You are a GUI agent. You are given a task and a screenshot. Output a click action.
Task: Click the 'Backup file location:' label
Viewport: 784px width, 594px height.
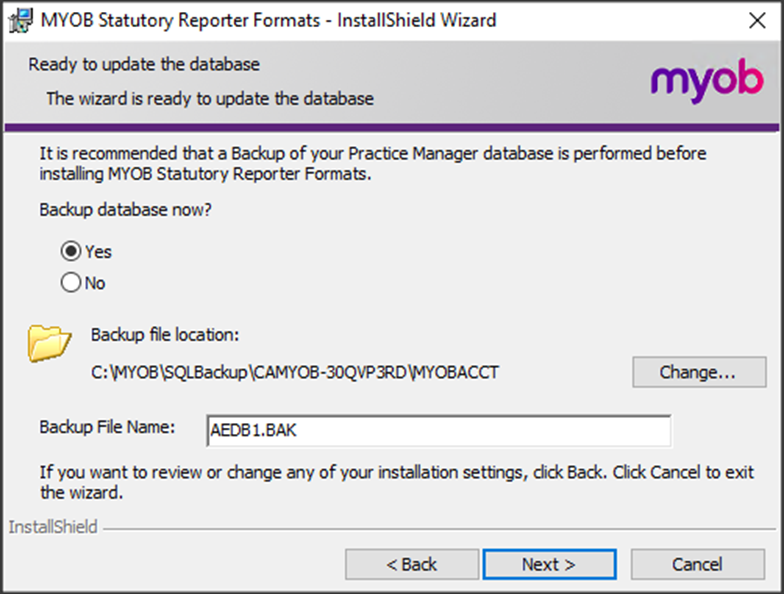coord(165,335)
